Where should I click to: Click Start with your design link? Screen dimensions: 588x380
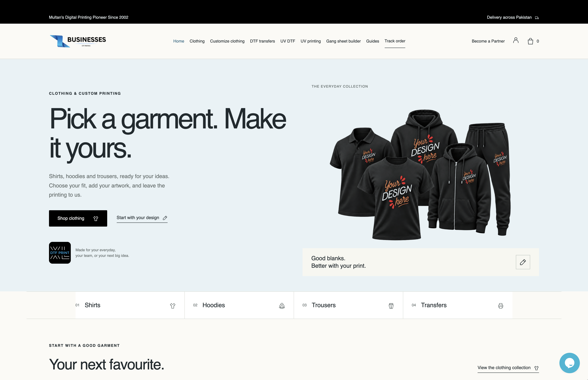click(142, 218)
